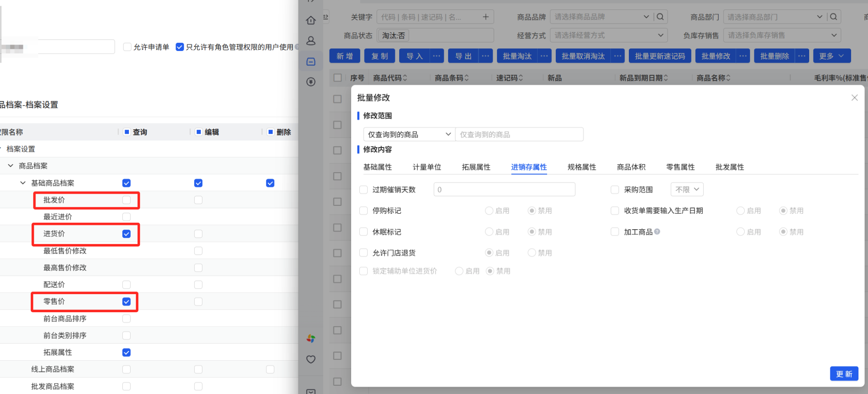The height and width of the screenshot is (394, 868).
Task: Open more options beside 导出 button
Action: (486, 56)
